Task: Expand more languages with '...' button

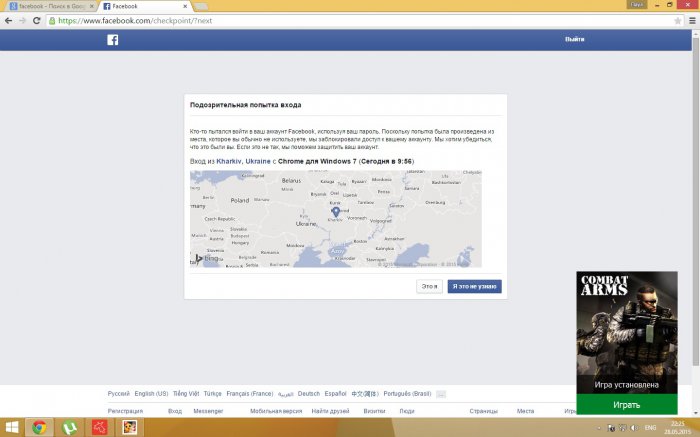Action: pos(441,394)
